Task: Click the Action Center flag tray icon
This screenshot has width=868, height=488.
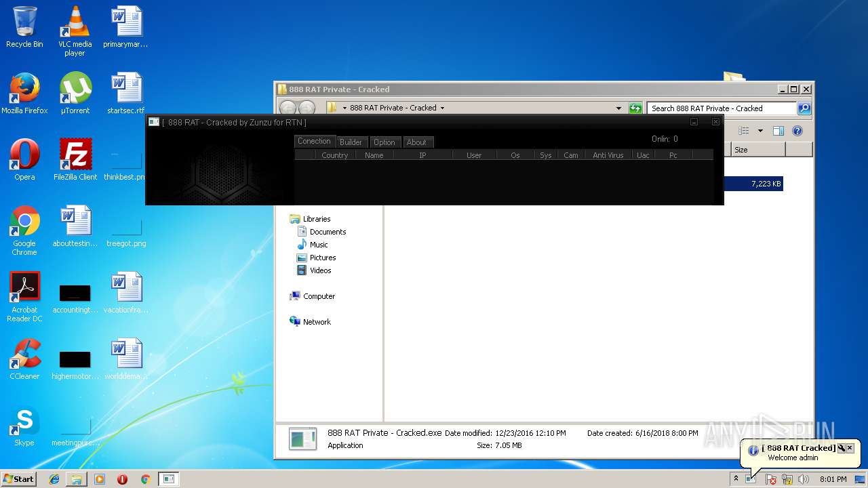Action: point(771,479)
